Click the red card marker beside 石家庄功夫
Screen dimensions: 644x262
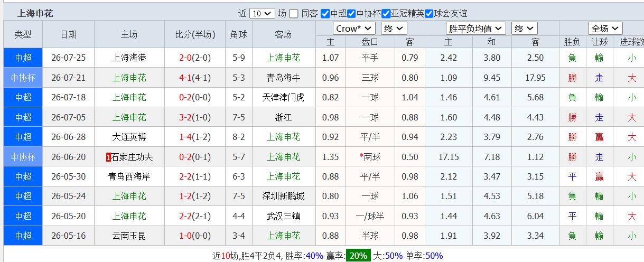[108, 157]
